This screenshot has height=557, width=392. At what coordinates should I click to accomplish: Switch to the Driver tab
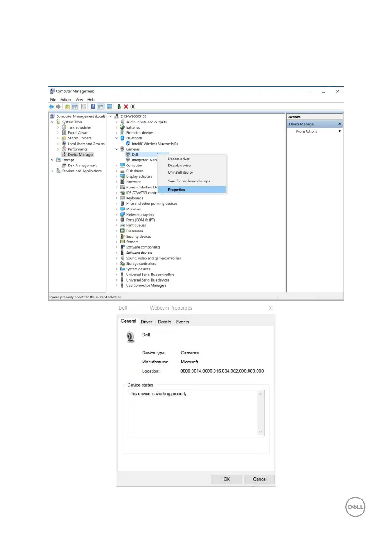(147, 322)
